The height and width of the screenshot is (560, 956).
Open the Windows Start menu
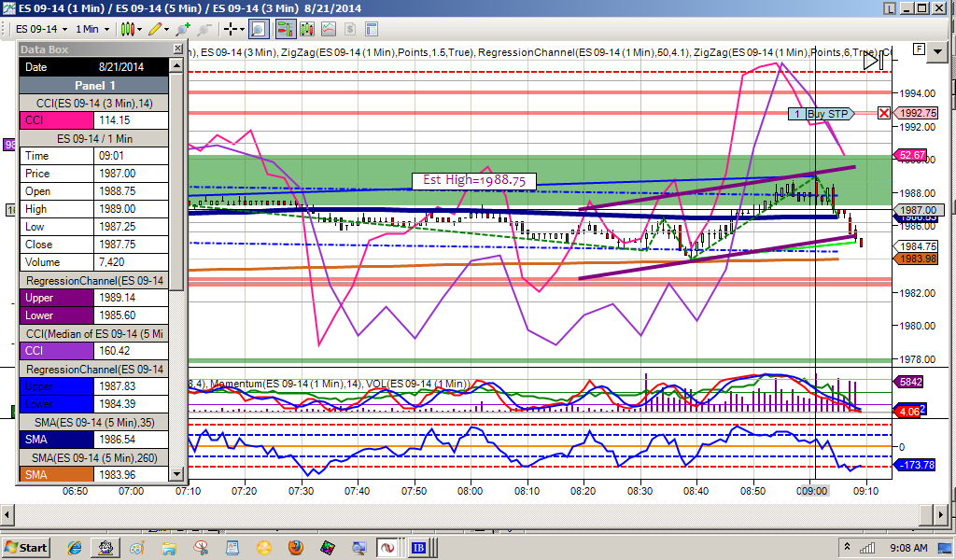(25, 547)
